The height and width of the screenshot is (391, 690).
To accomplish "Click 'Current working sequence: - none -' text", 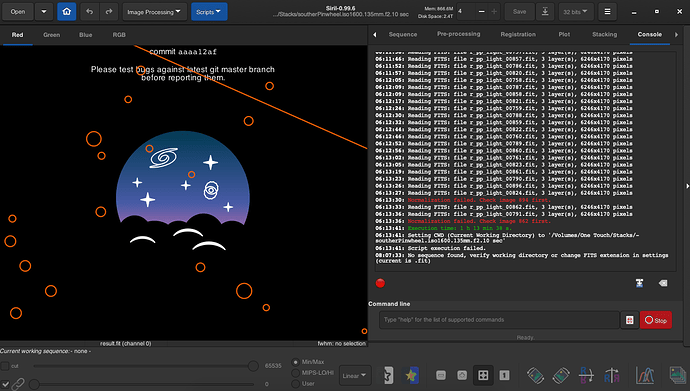I will click(x=45, y=351).
